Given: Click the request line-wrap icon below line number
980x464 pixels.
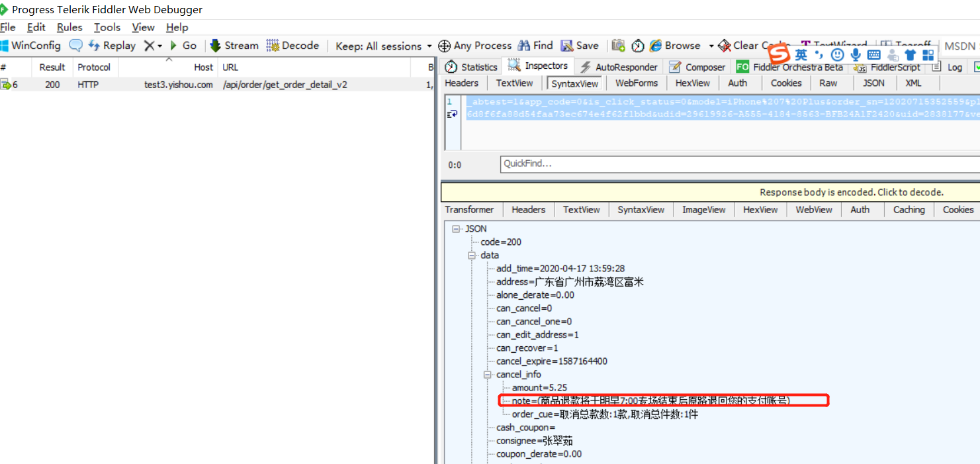Looking at the screenshot, I should click(x=453, y=115).
